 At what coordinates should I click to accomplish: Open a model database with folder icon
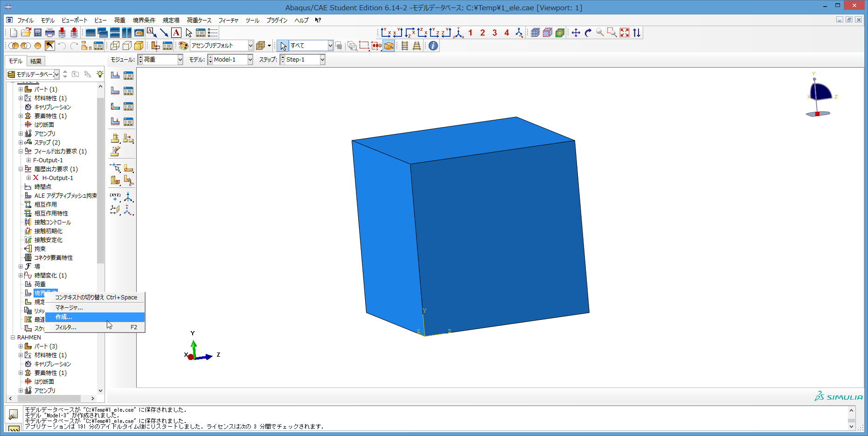pos(26,33)
